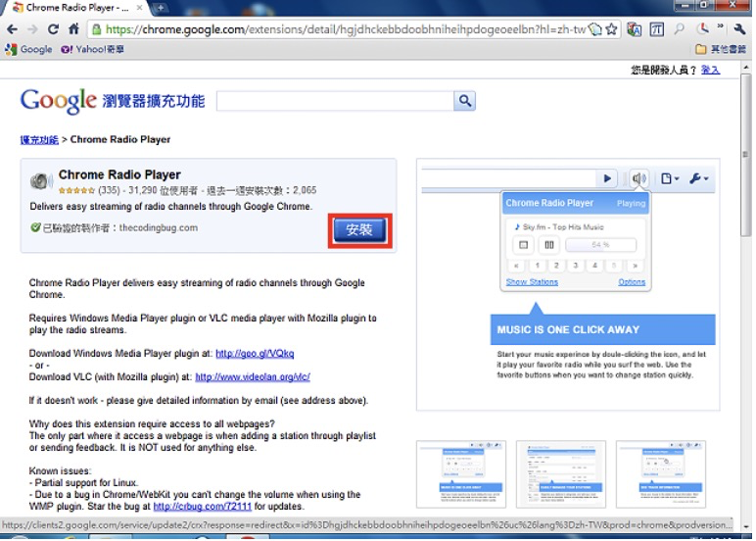756x541 pixels.
Task: Show hidden extensions with the chevron icon
Action: click(x=721, y=26)
